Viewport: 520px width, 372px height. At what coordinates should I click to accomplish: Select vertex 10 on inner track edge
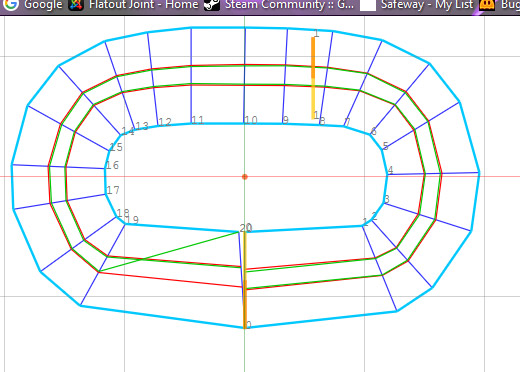pos(244,123)
